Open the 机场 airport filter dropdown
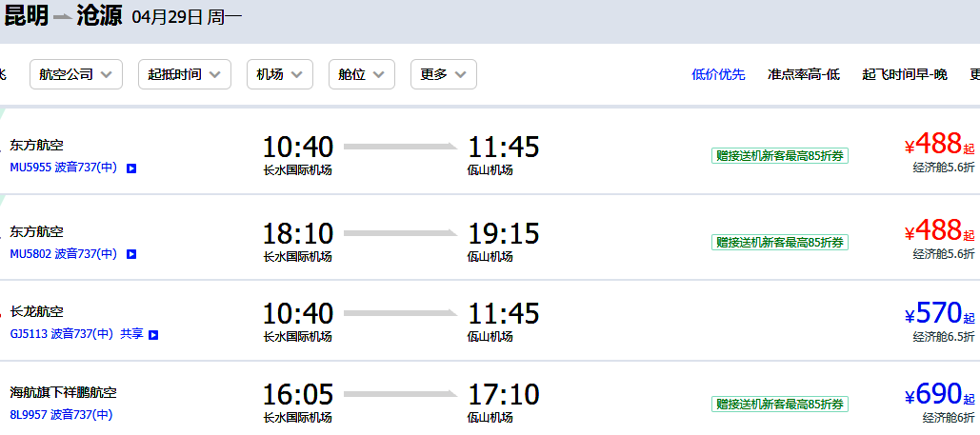 [280, 74]
